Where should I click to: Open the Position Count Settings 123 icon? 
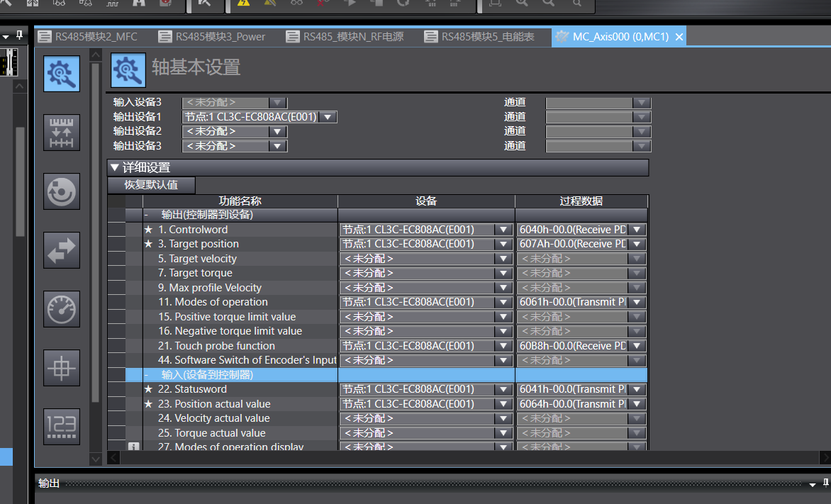click(62, 426)
